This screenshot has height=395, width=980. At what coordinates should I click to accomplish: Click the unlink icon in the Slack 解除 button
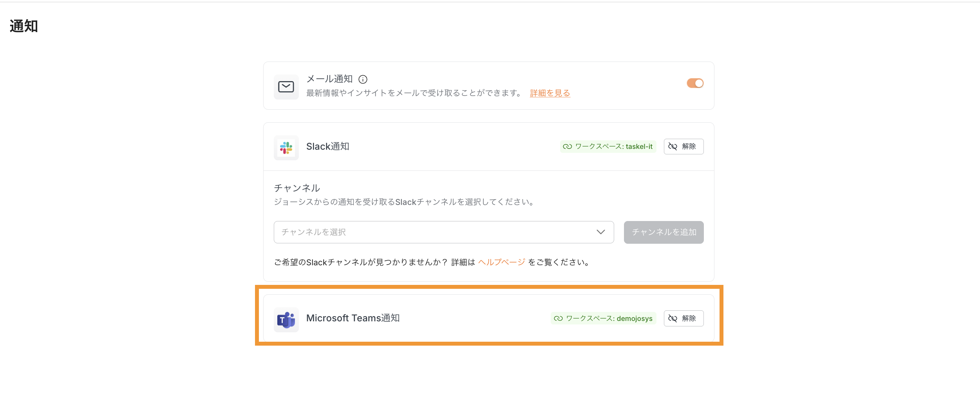pyautogui.click(x=673, y=147)
